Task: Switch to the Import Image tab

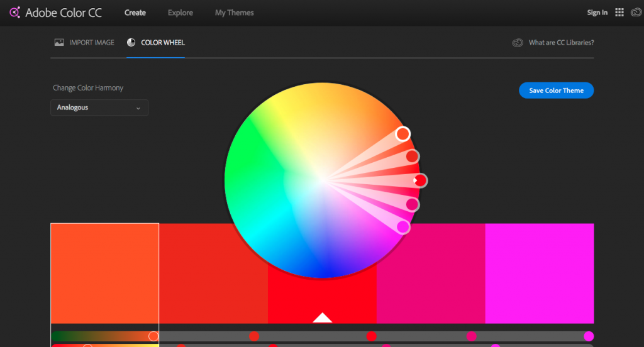Action: pyautogui.click(x=85, y=42)
